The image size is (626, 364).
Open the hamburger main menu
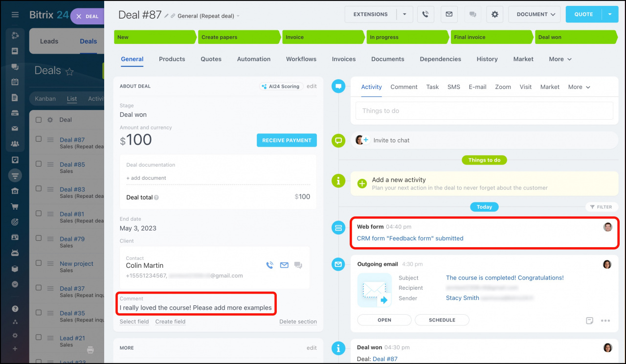15,15
